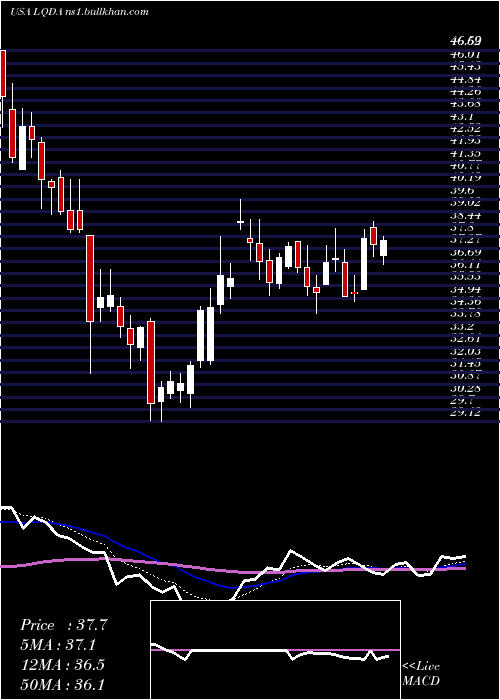This screenshot has width=500, height=700.
Task: Click the <<Live MACD label
Action: click(x=421, y=673)
